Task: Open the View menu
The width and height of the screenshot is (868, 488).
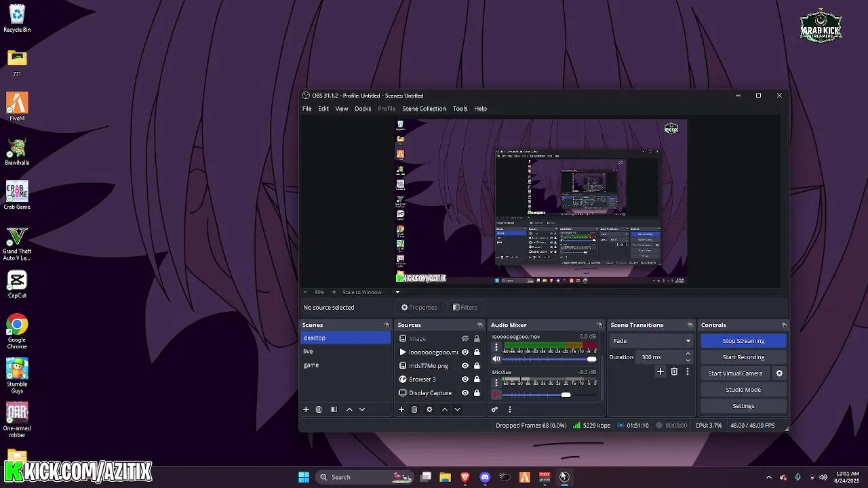Action: point(342,108)
